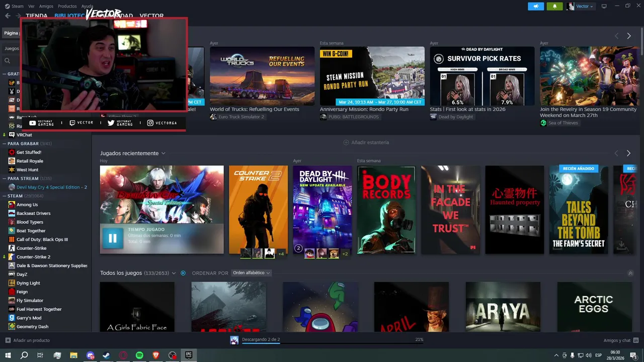
Task: Open Spotify from Windows taskbar
Action: (x=139, y=355)
